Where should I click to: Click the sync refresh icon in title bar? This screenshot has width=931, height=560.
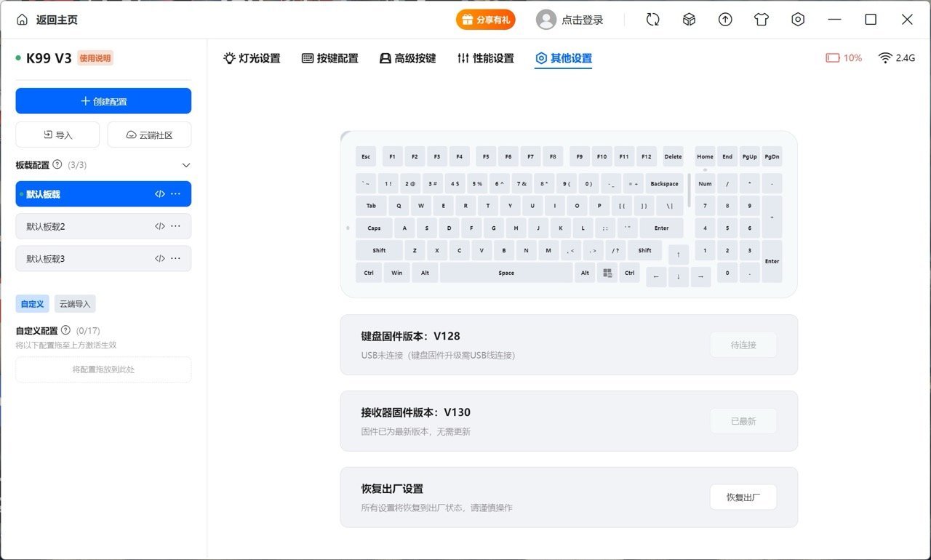tap(653, 20)
